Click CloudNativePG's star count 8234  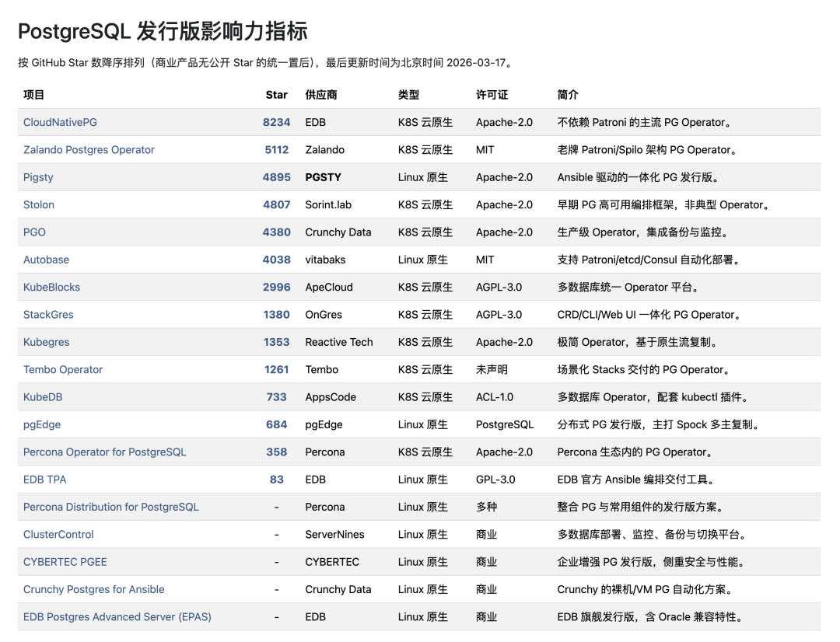(276, 122)
